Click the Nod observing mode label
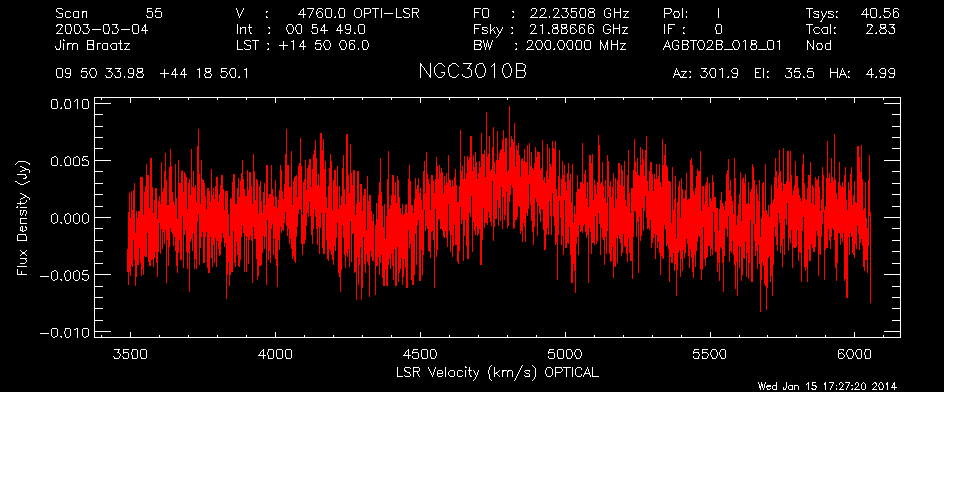 (819, 45)
